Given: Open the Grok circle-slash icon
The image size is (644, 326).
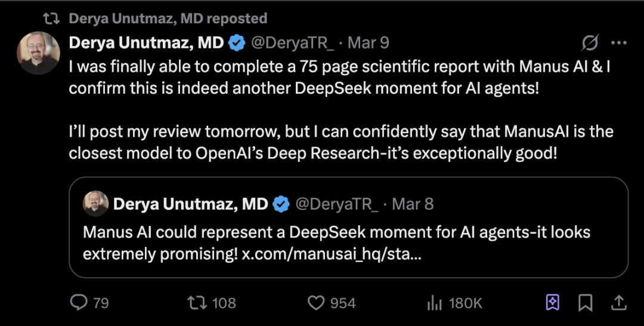Looking at the screenshot, I should point(590,43).
